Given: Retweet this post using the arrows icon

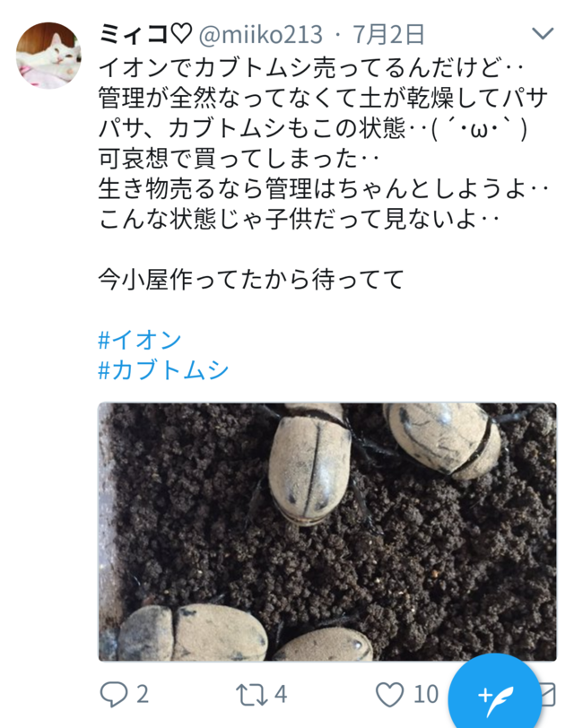Looking at the screenshot, I should point(251,695).
